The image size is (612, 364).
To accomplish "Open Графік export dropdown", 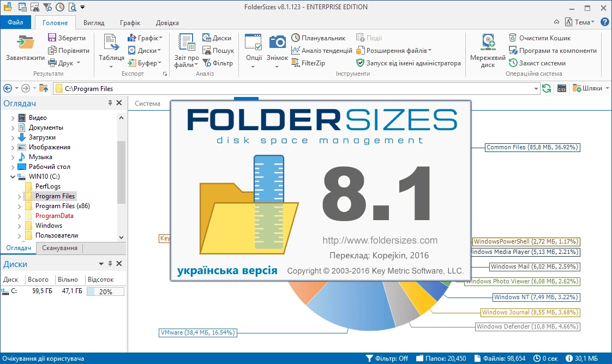I will (145, 38).
